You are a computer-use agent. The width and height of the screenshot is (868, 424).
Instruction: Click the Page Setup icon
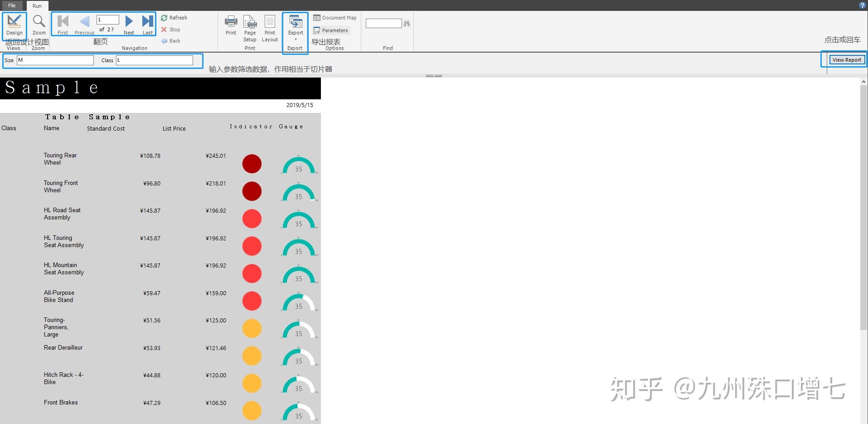pyautogui.click(x=250, y=24)
